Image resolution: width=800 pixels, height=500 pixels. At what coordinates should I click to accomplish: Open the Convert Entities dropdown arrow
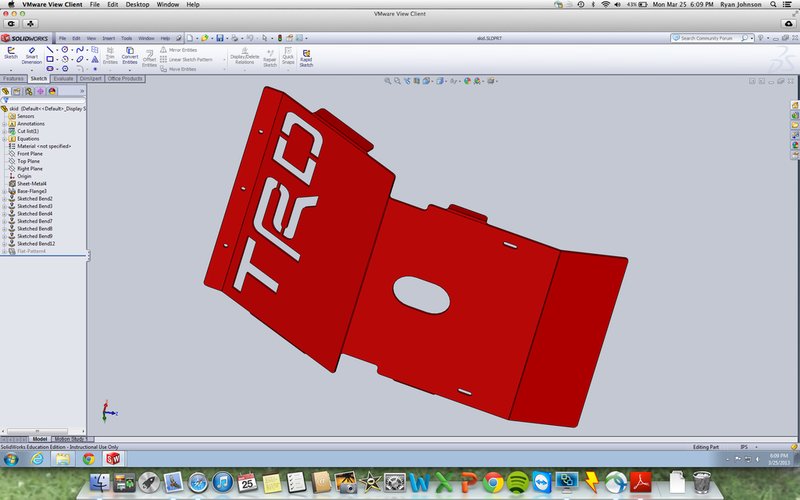(x=130, y=69)
